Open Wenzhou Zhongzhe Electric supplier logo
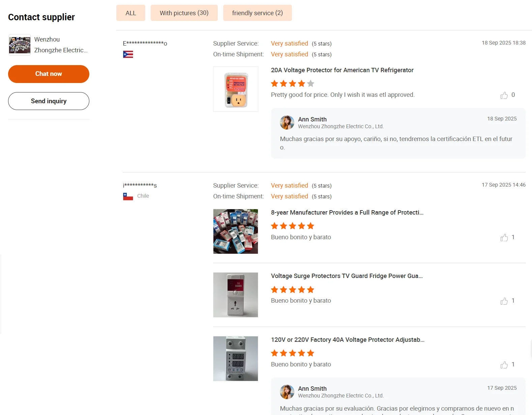This screenshot has width=532, height=415. tap(20, 45)
